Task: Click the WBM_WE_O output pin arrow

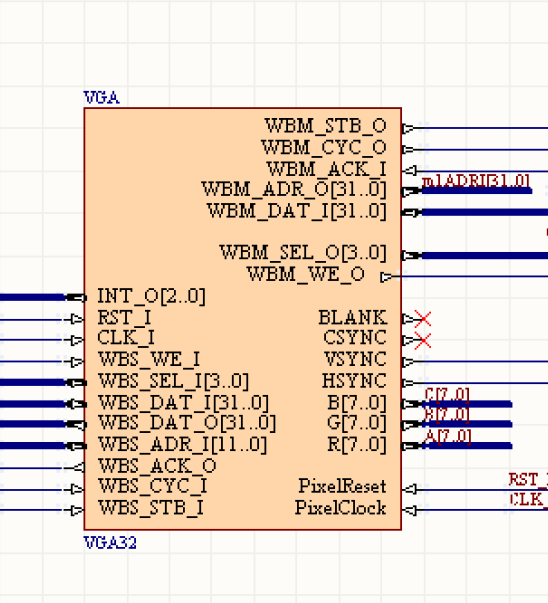Action: tap(386, 277)
